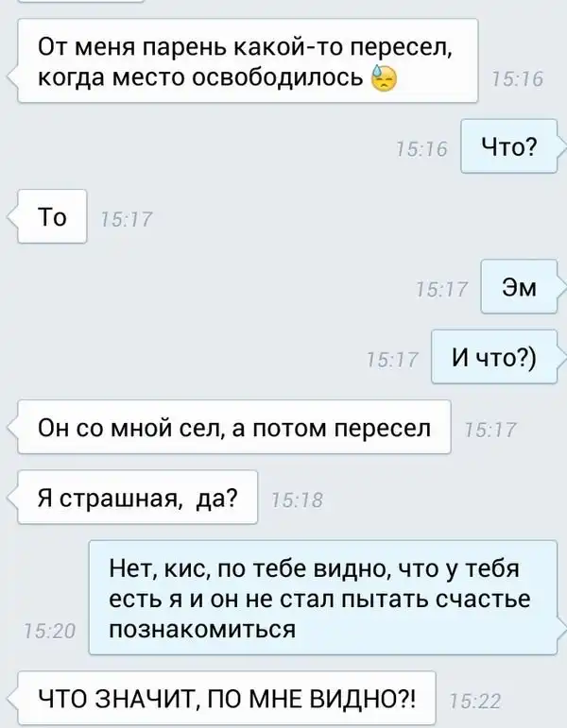The height and width of the screenshot is (728, 567).
Task: Tap the 15:16 timestamp next to 'Что?'
Action: [421, 149]
